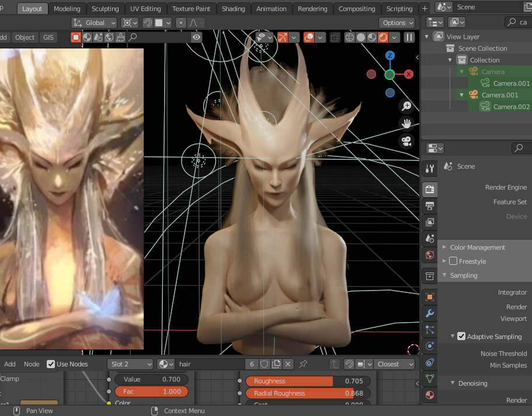
Task: Select material preview shading icon
Action: [x=372, y=37]
